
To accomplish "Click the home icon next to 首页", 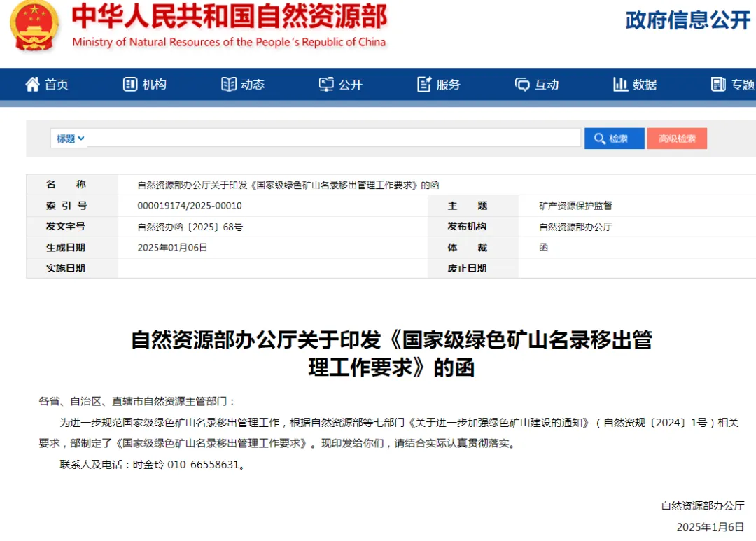I will tap(31, 84).
